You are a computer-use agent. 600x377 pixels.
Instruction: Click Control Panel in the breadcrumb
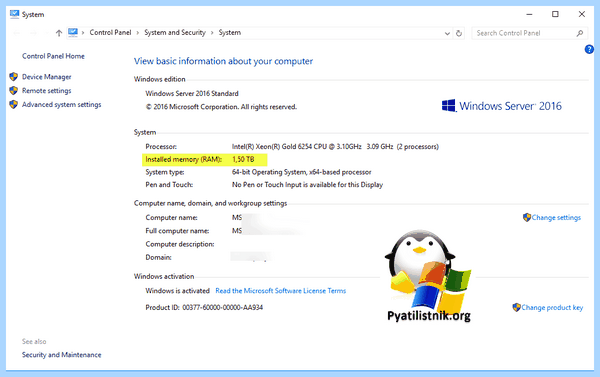[110, 33]
